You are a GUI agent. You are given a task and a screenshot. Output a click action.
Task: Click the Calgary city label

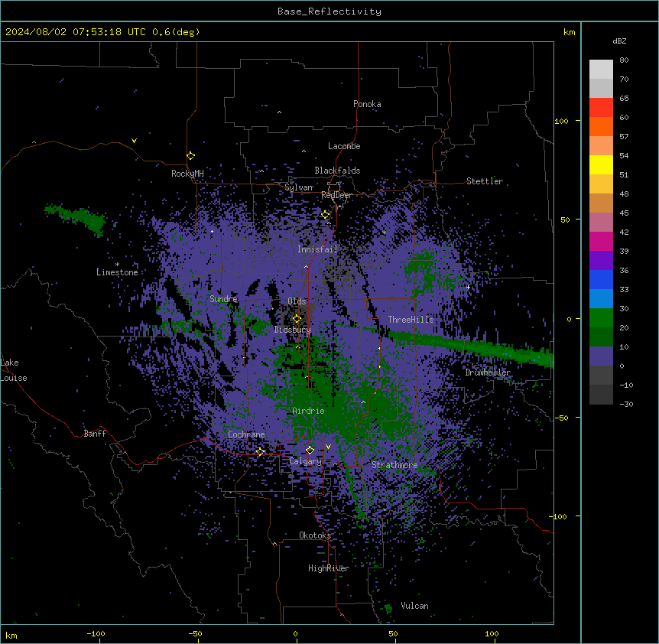pos(306,461)
